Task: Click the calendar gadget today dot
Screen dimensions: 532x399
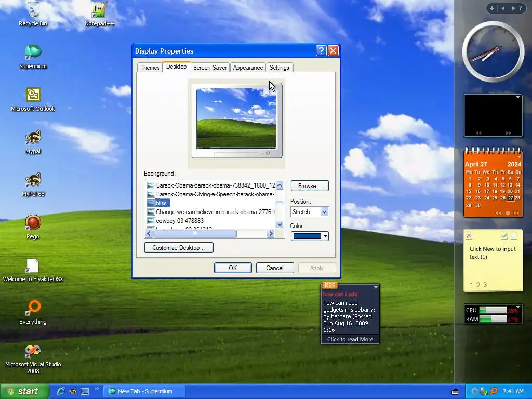Action: tap(508, 213)
